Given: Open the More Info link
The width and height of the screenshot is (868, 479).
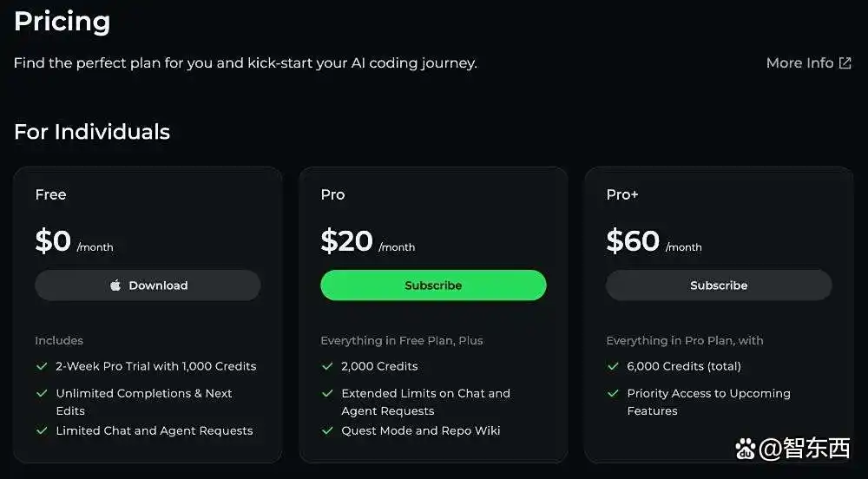Looking at the screenshot, I should coord(799,63).
